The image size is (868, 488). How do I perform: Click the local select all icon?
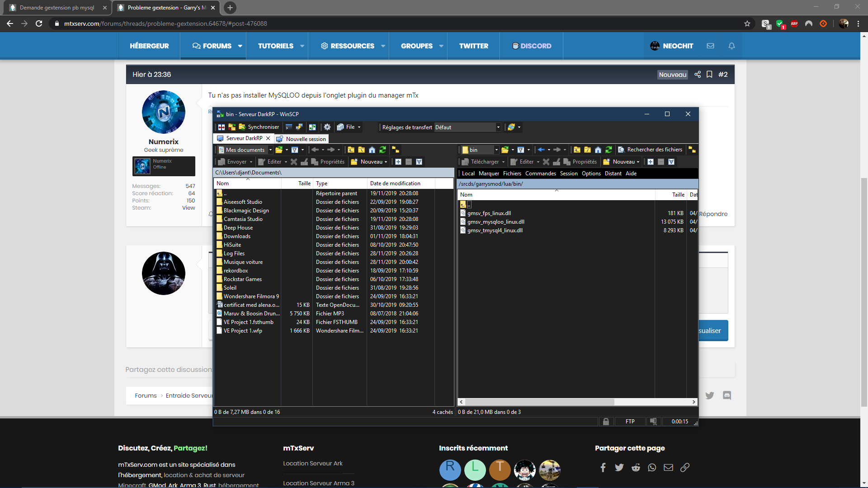pyautogui.click(x=419, y=162)
